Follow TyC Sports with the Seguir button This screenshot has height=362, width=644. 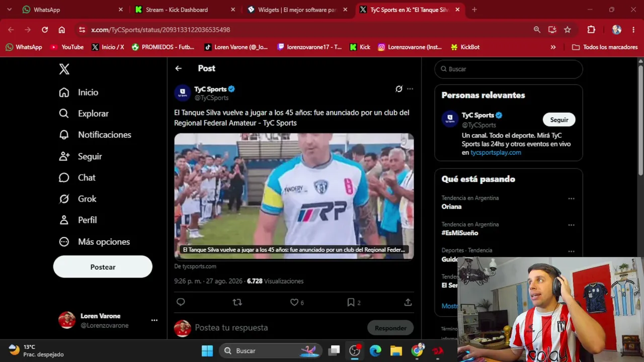[559, 120]
